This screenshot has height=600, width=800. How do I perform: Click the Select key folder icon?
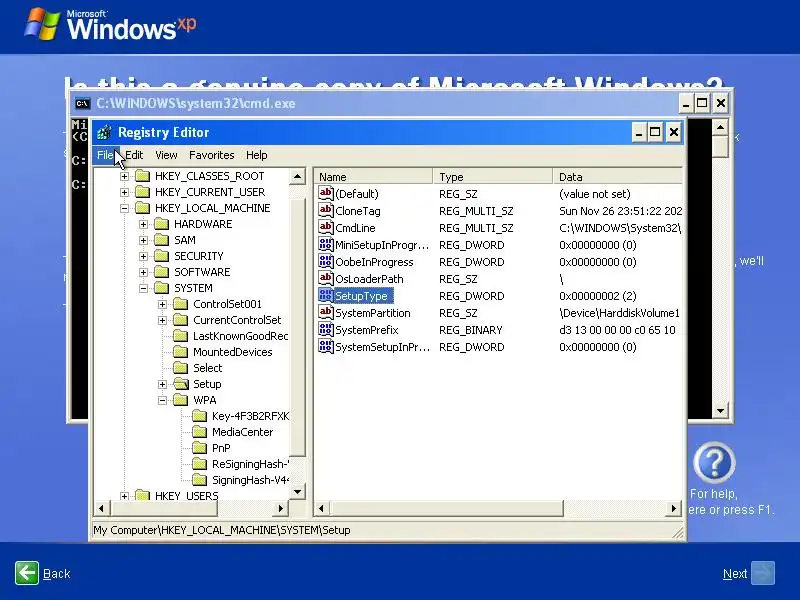coord(180,368)
